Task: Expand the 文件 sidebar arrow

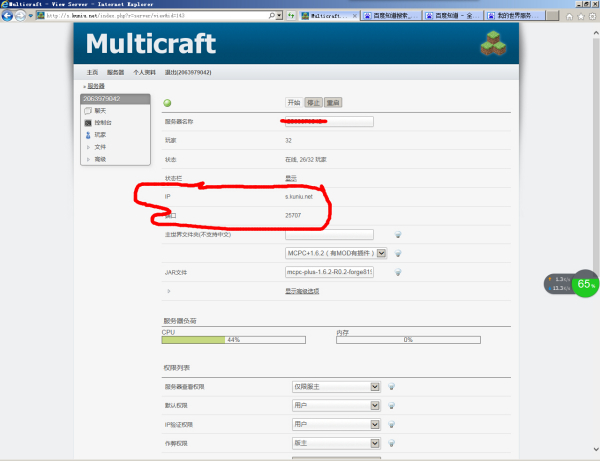Action: point(88,147)
